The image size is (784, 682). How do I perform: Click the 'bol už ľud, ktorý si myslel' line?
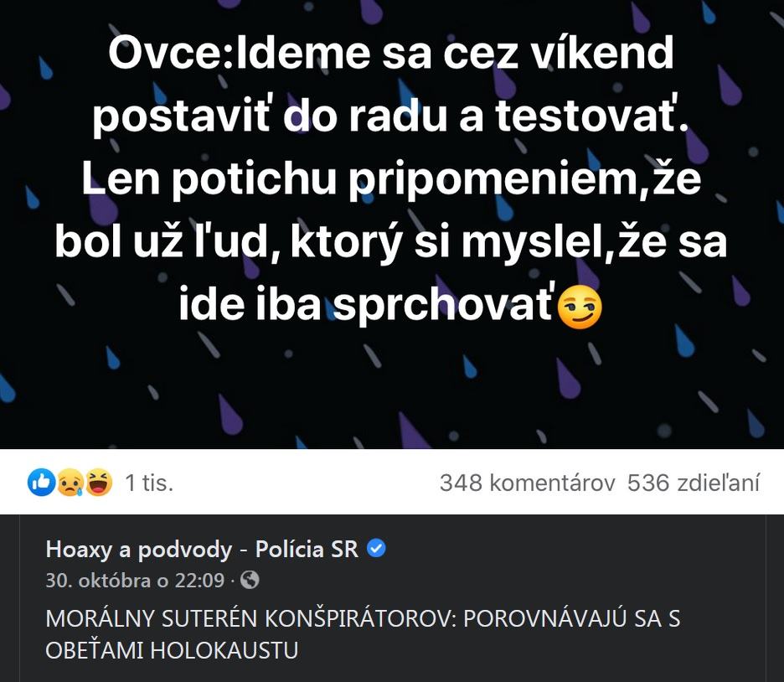pos(391,243)
